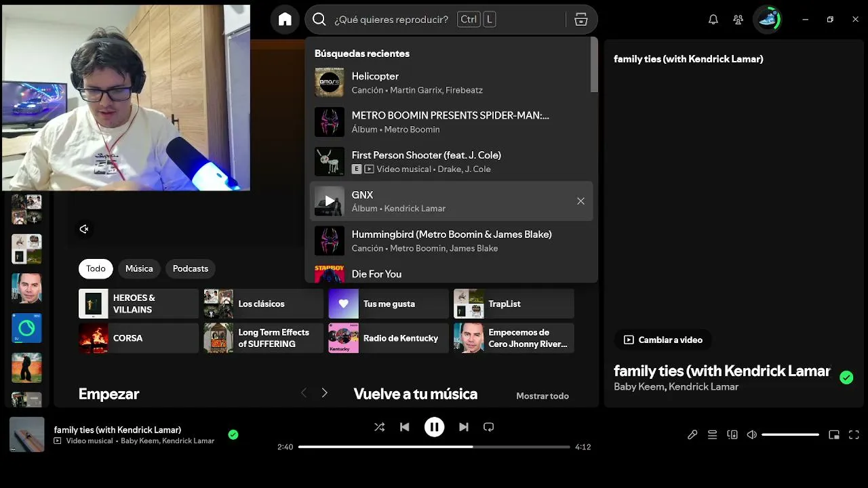Screen dimensions: 868x488
Task: Minimize the Spotify window
Action: tap(806, 20)
